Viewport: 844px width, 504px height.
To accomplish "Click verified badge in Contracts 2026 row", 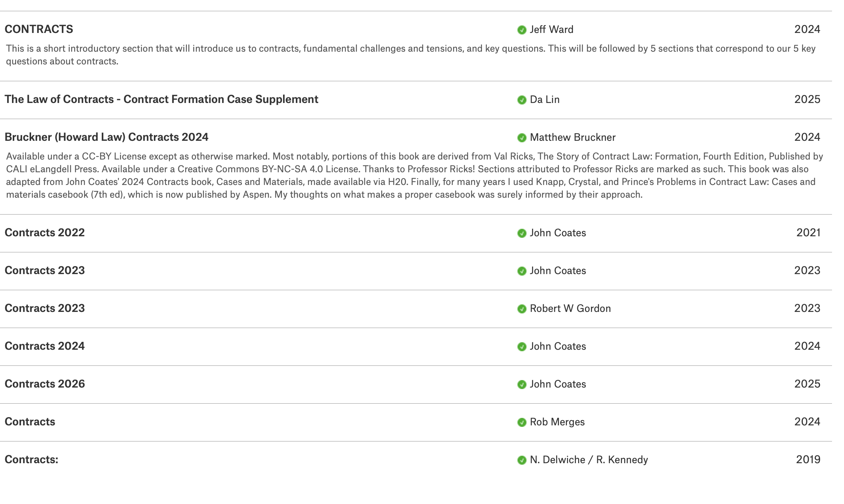I will pyautogui.click(x=522, y=385).
